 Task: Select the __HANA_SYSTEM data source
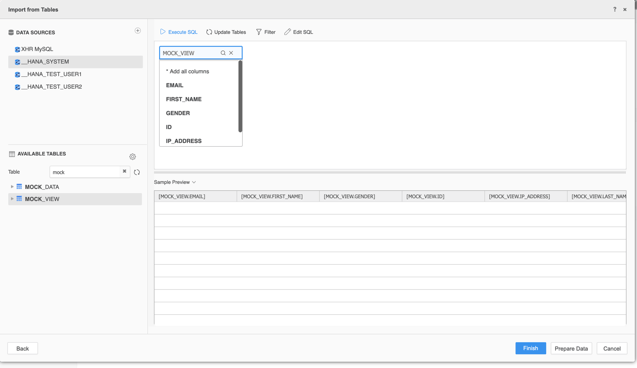(x=76, y=62)
